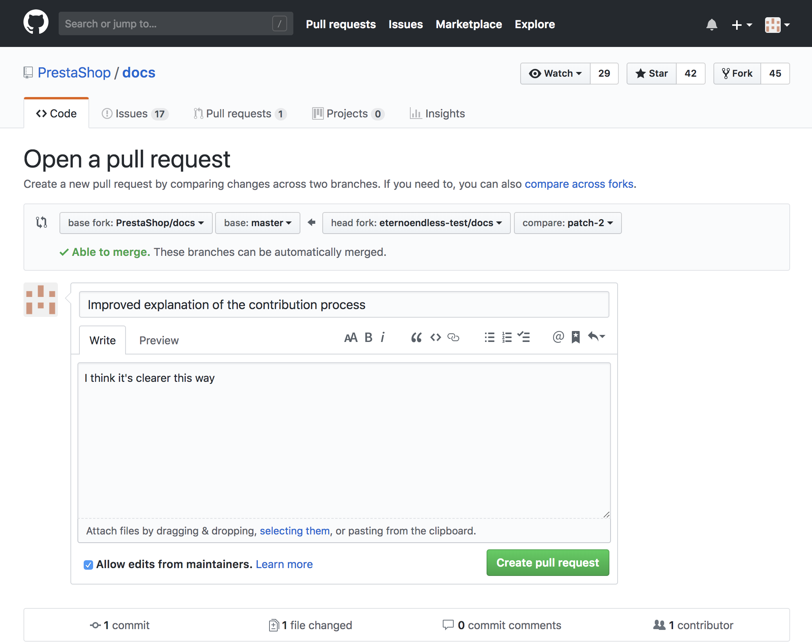Edit the pull request title field
812x644 pixels.
coord(344,304)
